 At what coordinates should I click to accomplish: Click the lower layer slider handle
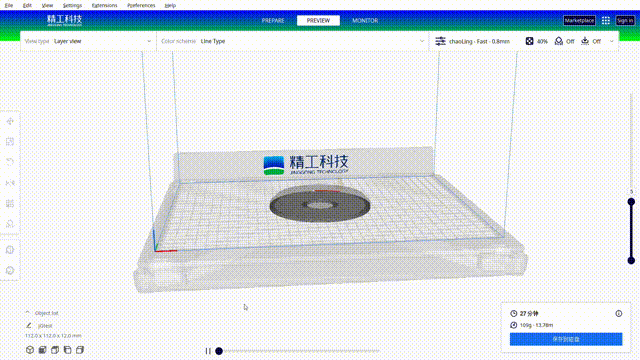[631, 260]
